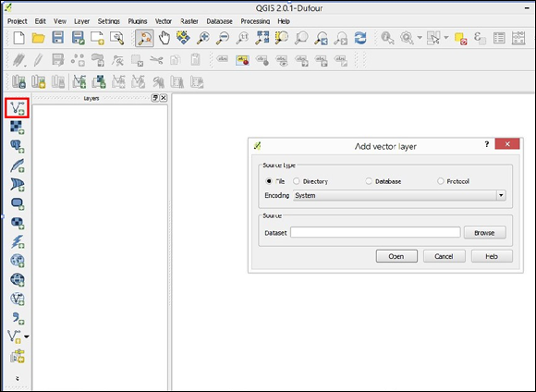Click the Add Vector Layer icon

point(17,108)
